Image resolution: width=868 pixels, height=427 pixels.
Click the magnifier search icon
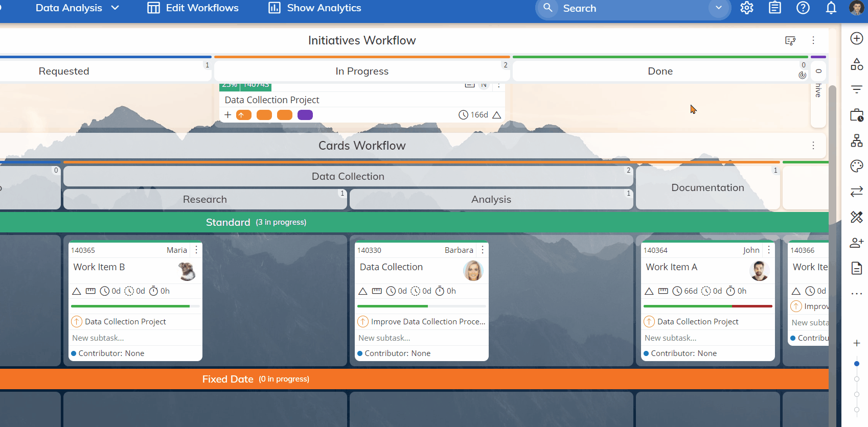(x=548, y=8)
